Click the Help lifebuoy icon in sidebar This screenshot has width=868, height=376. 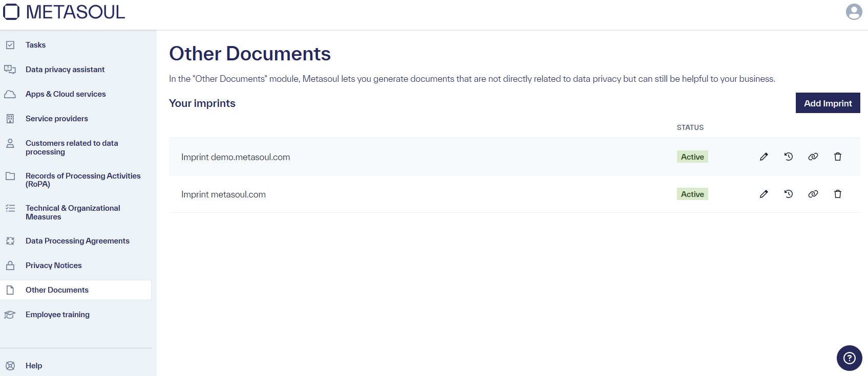10,366
